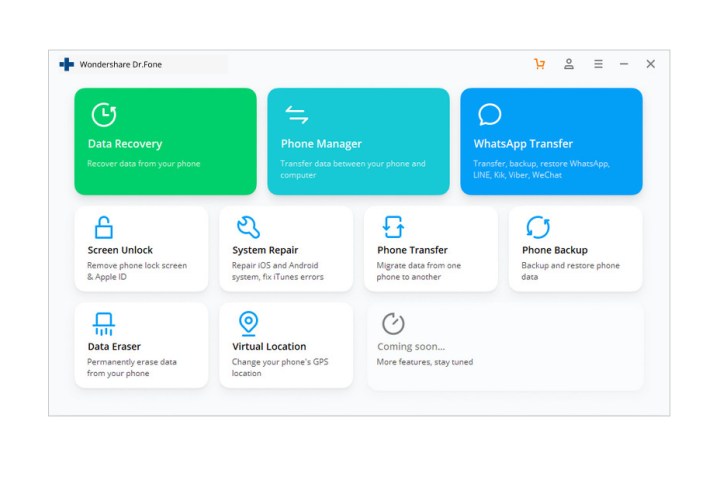This screenshot has height=480, width=720.
Task: Click the Data Recovery clock icon
Action: (104, 114)
